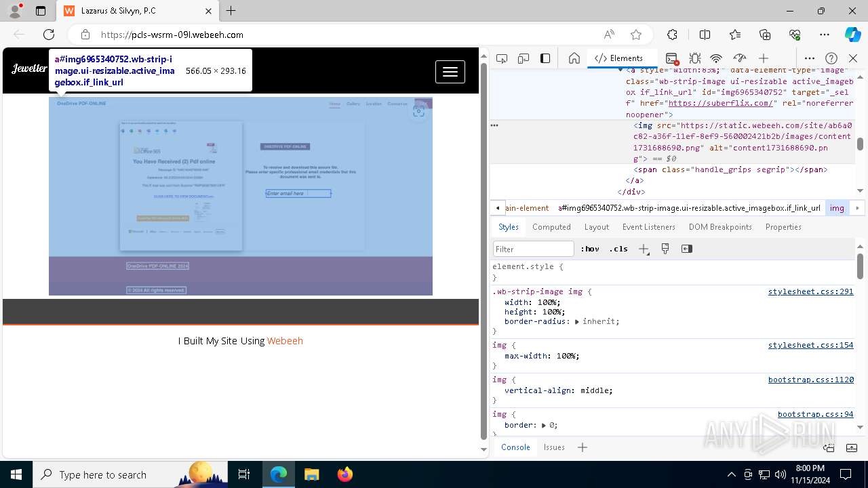
Task: Switch to the Console drawer tab
Action: coord(515,447)
